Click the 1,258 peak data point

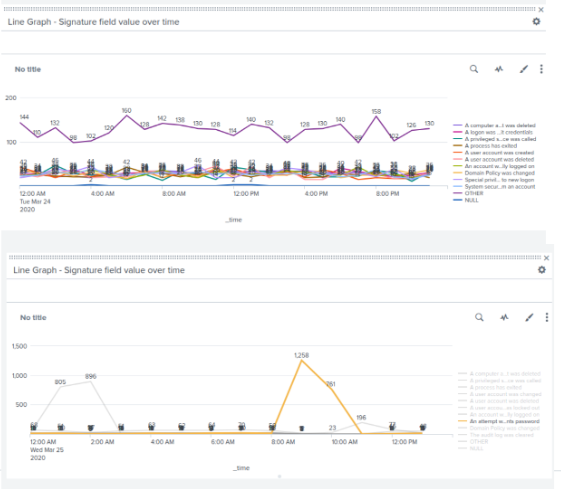(302, 361)
